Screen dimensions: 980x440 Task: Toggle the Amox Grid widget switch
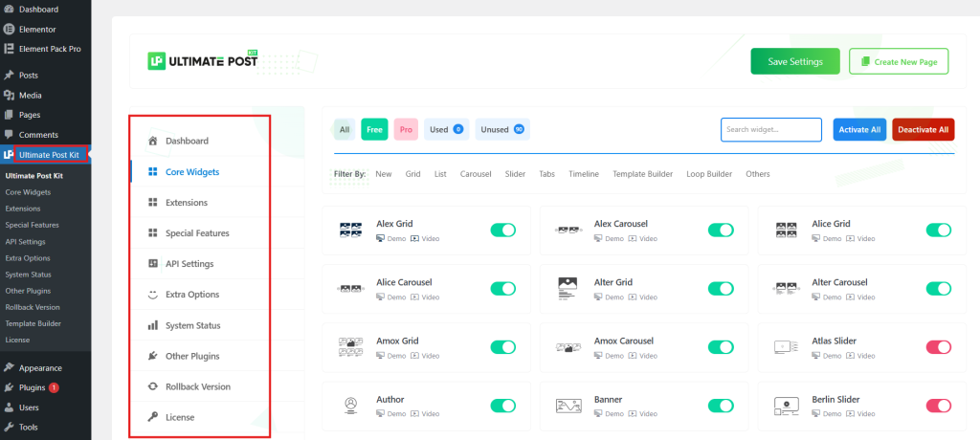coord(502,347)
